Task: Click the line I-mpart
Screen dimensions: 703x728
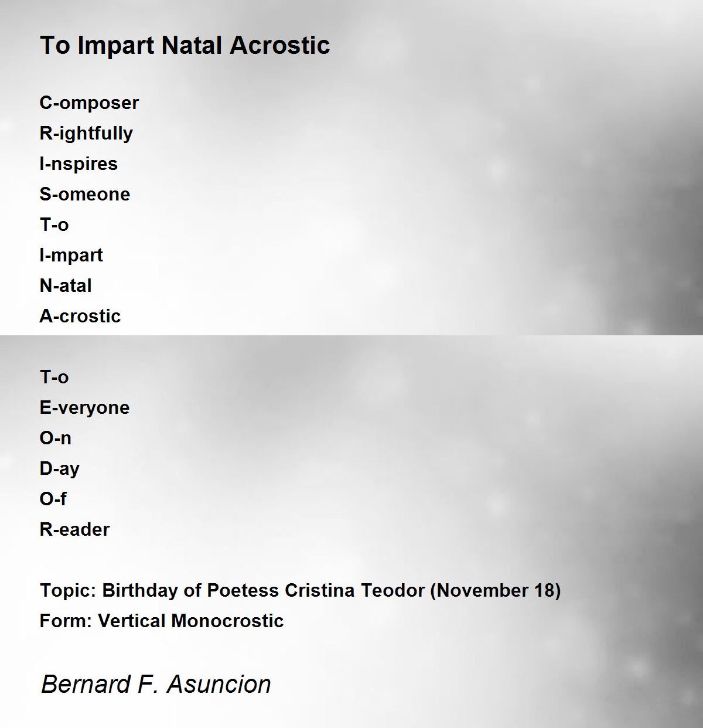Action: (x=71, y=256)
